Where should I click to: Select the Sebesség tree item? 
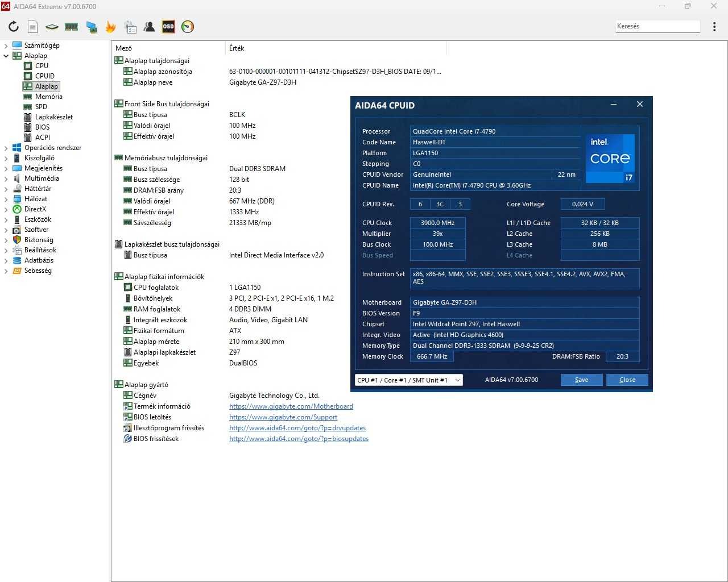(38, 271)
